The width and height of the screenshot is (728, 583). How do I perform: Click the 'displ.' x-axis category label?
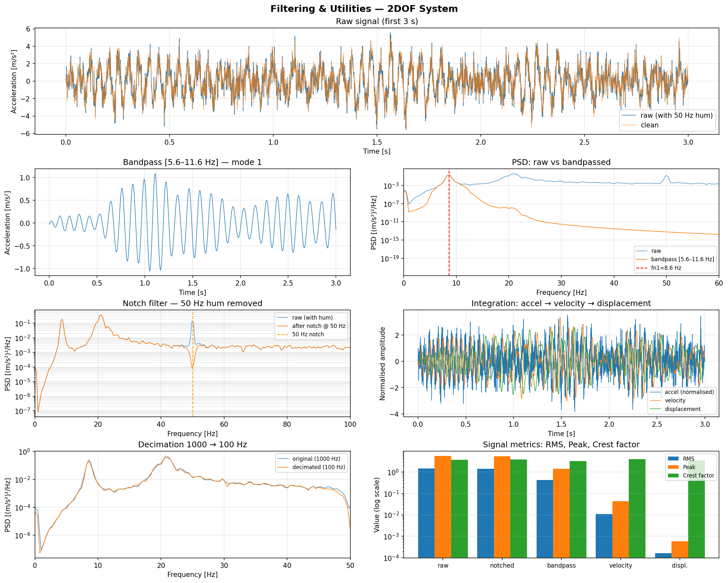coord(680,565)
